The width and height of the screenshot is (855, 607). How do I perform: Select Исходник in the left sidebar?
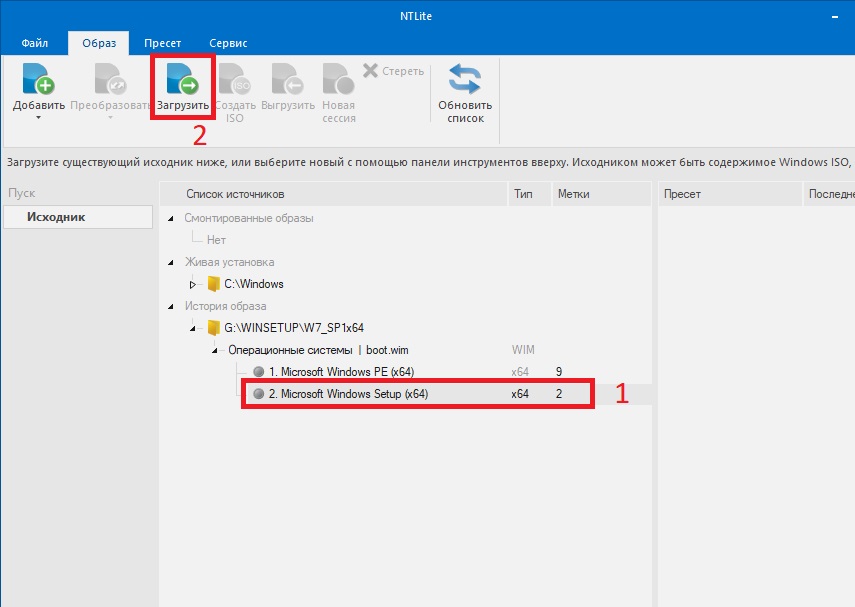click(77, 217)
